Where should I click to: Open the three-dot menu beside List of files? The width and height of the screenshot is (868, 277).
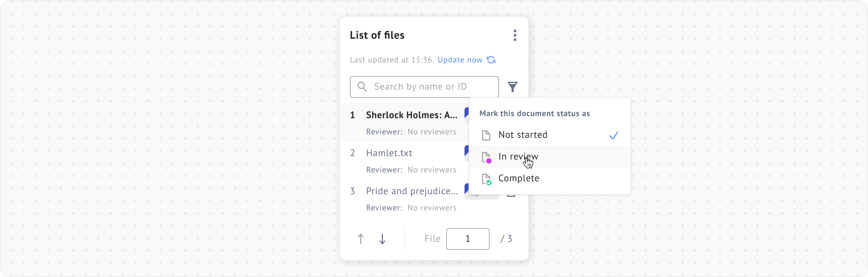pyautogui.click(x=515, y=35)
